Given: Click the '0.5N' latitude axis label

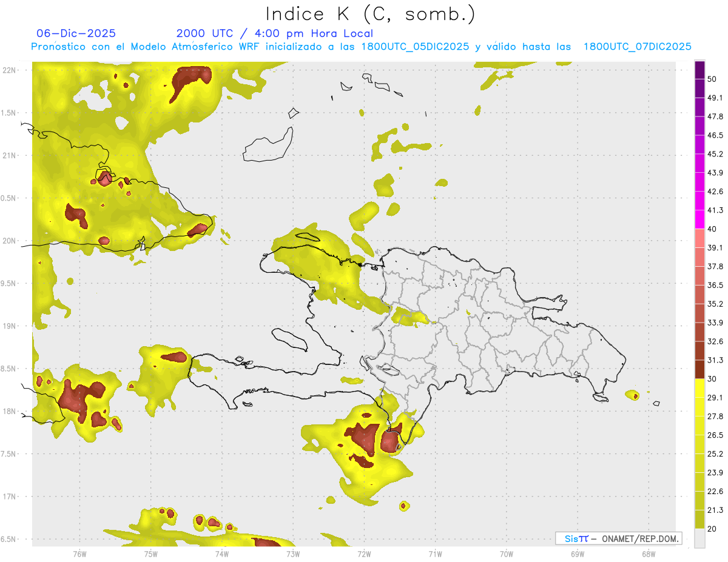Looking at the screenshot, I should tap(10, 198).
